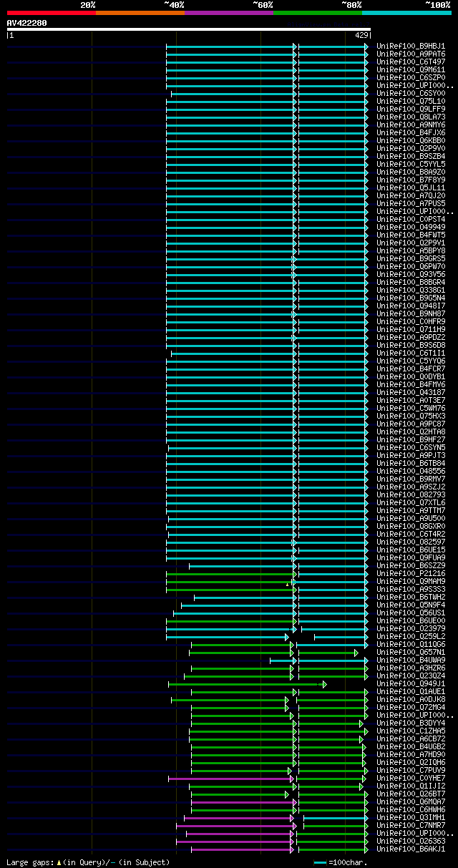Click the cyan ~100% identity legend bar
This screenshot has height=868, width=458.
click(x=406, y=13)
